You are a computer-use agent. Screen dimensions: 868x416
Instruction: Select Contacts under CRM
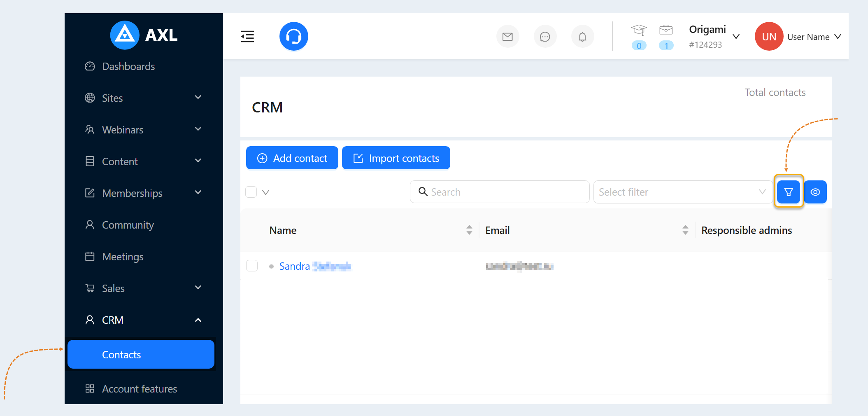pos(141,354)
